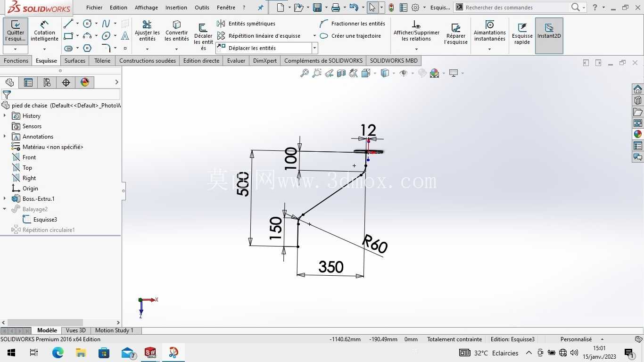Click Créer une trajectoire tool
The image size is (644, 362).
pyautogui.click(x=350, y=36)
